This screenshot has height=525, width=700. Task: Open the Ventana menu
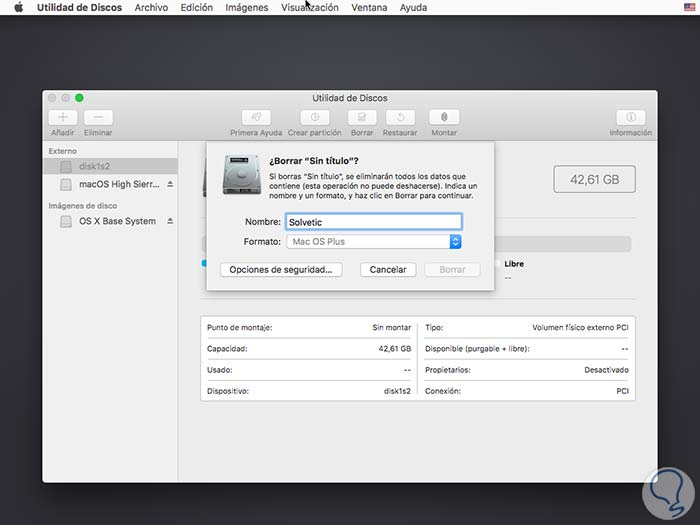369,8
